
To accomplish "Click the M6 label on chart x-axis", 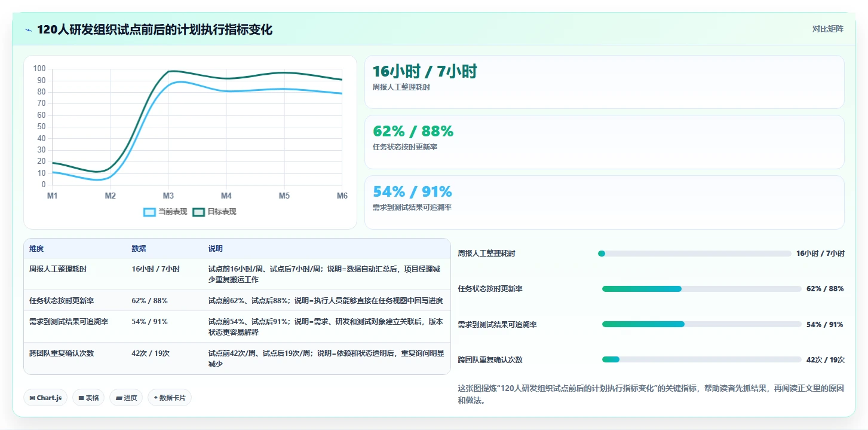I will point(342,196).
